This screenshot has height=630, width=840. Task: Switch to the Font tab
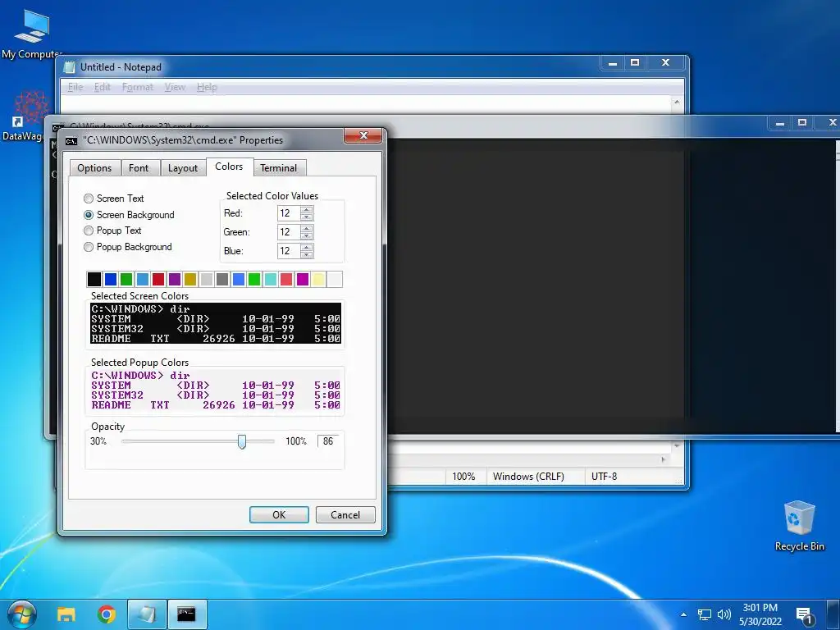click(139, 168)
